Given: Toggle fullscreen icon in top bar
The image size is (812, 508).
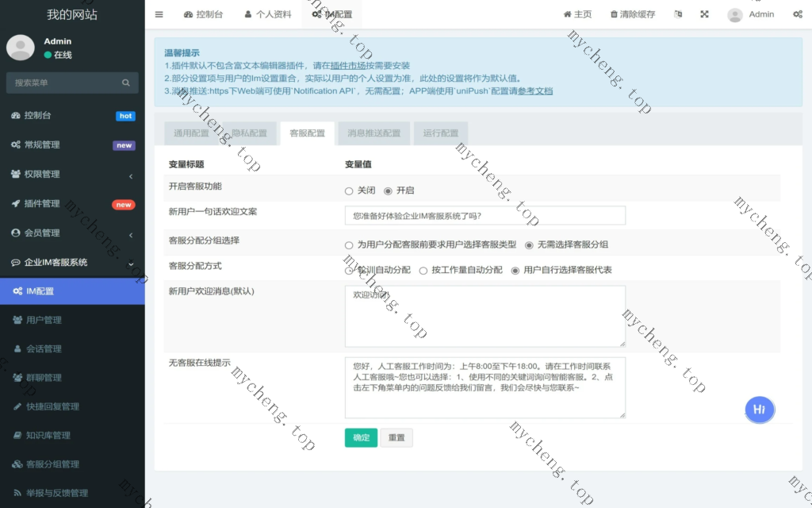Looking at the screenshot, I should click(704, 14).
